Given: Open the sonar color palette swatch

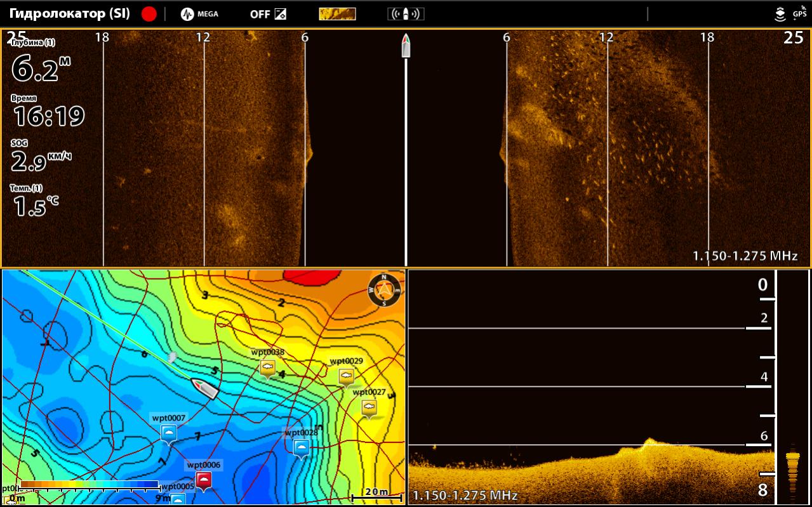Looking at the screenshot, I should (337, 14).
